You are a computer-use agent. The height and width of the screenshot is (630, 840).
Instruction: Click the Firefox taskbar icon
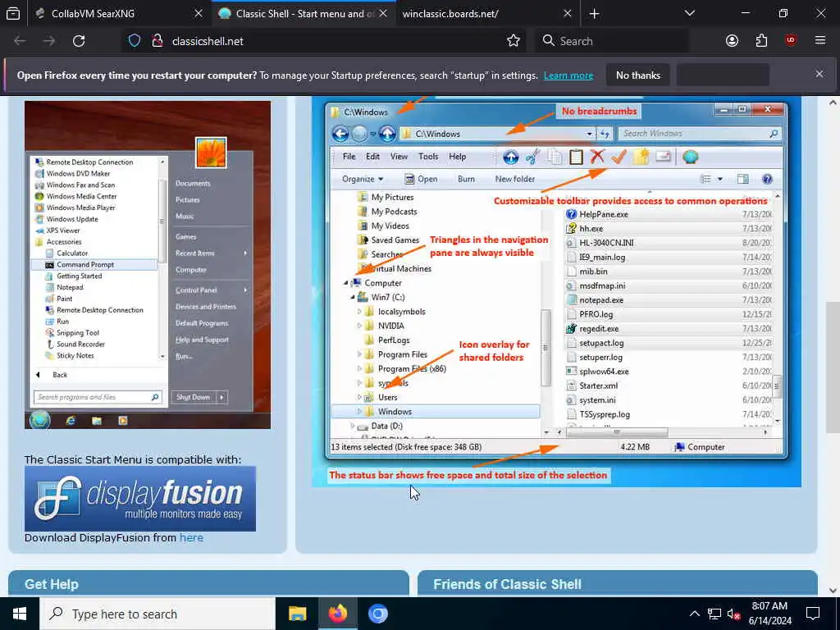pos(337,614)
